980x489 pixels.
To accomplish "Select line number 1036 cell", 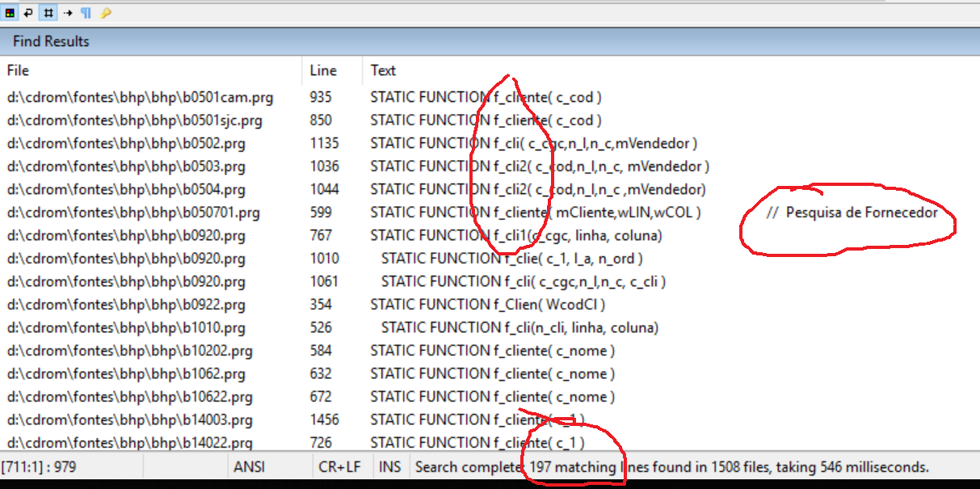I will (324, 167).
